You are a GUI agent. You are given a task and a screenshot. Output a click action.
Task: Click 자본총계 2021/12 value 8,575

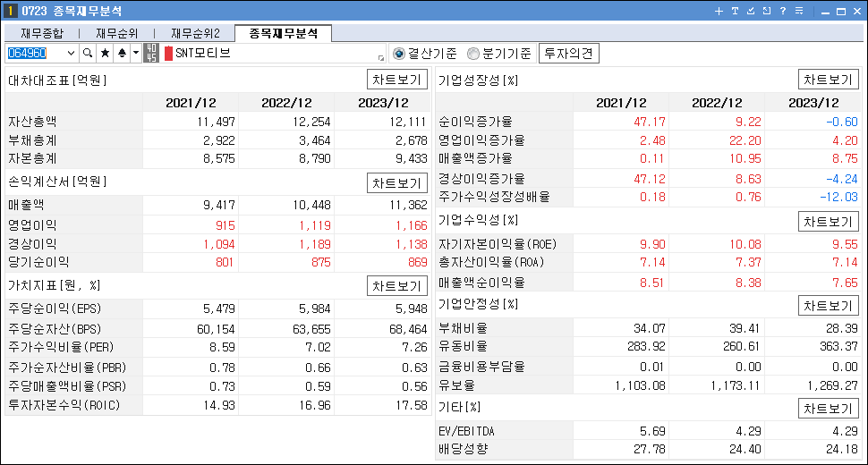pyautogui.click(x=219, y=158)
